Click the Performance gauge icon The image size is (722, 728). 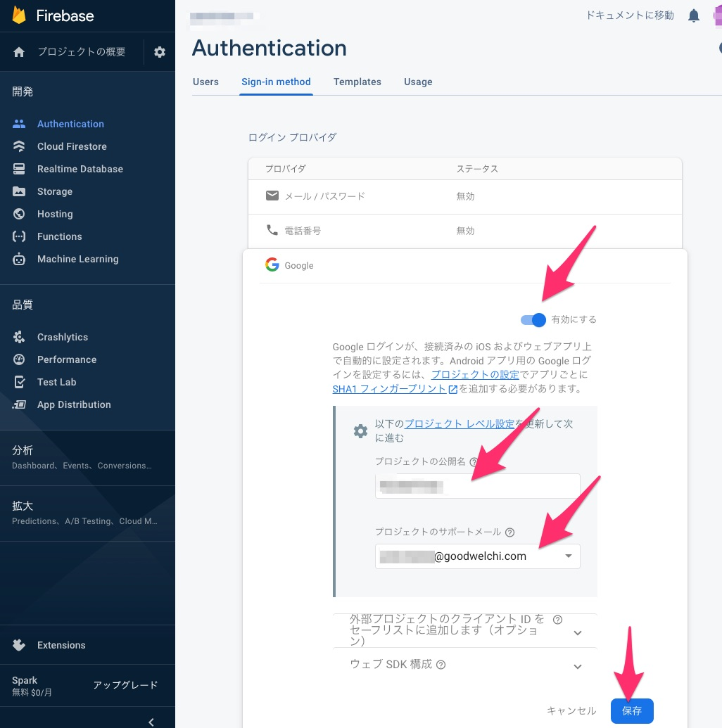(19, 359)
